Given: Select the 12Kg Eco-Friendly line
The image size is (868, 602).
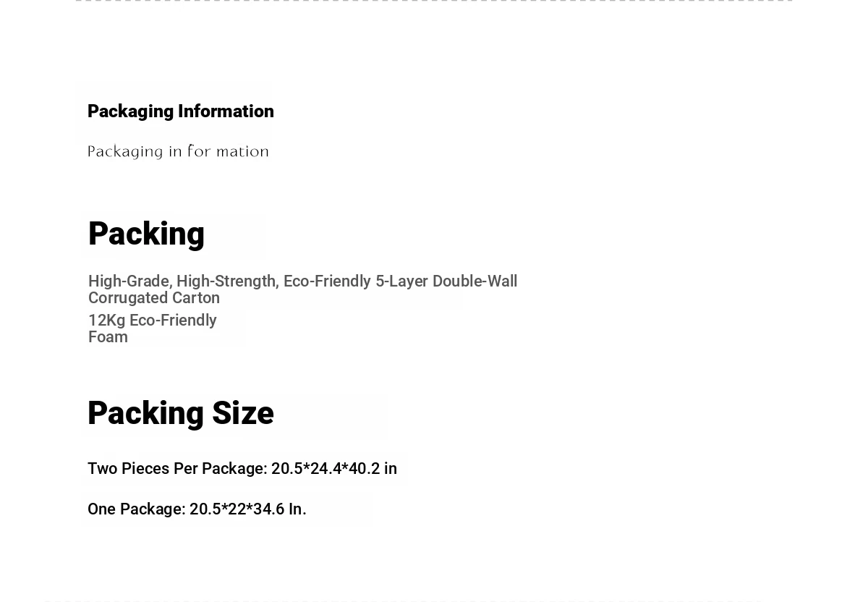Looking at the screenshot, I should (153, 320).
